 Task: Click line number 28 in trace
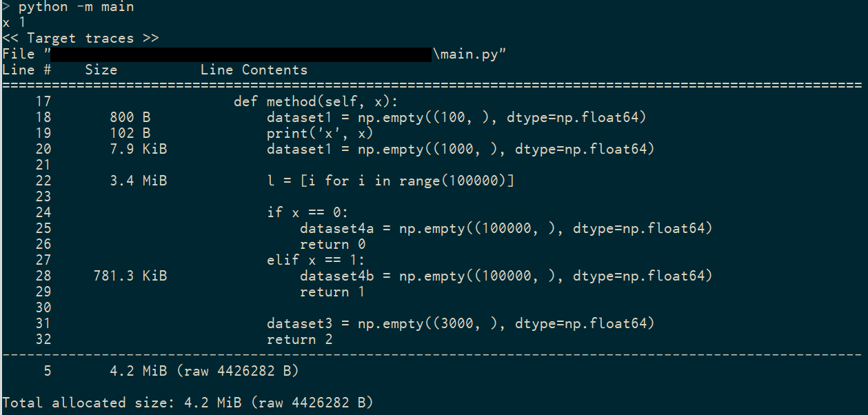(43, 276)
